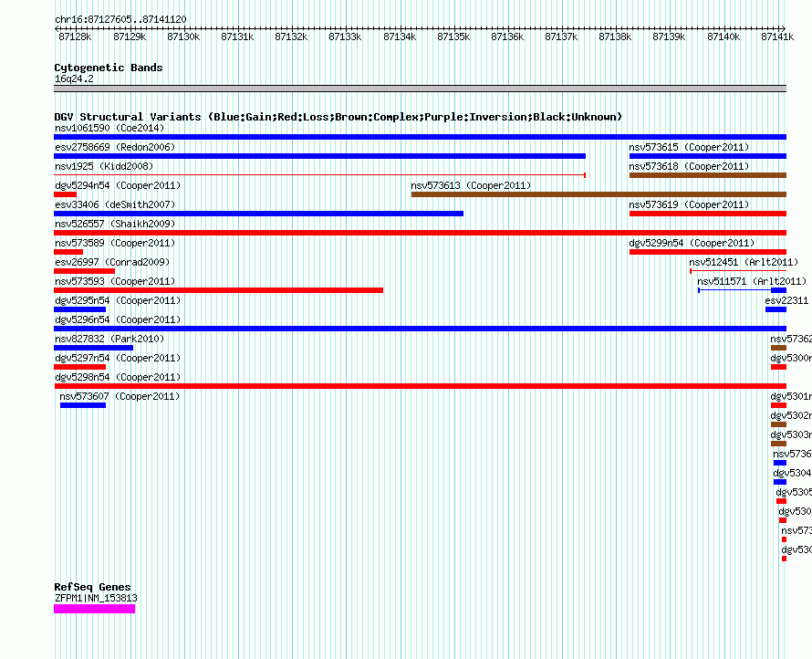812x659 pixels.
Task: Click the 87135k ruler position label
Action: [453, 37]
